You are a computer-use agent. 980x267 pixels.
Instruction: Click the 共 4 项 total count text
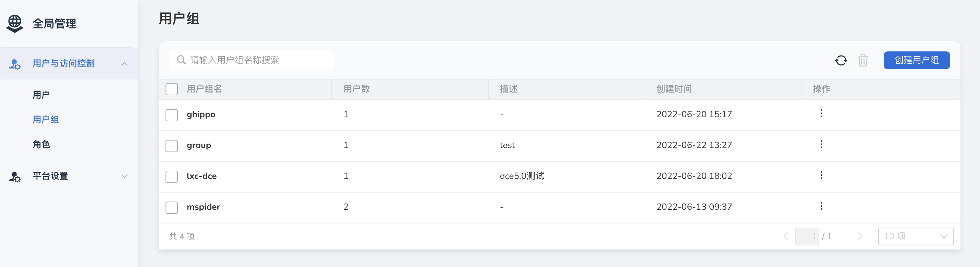point(182,236)
